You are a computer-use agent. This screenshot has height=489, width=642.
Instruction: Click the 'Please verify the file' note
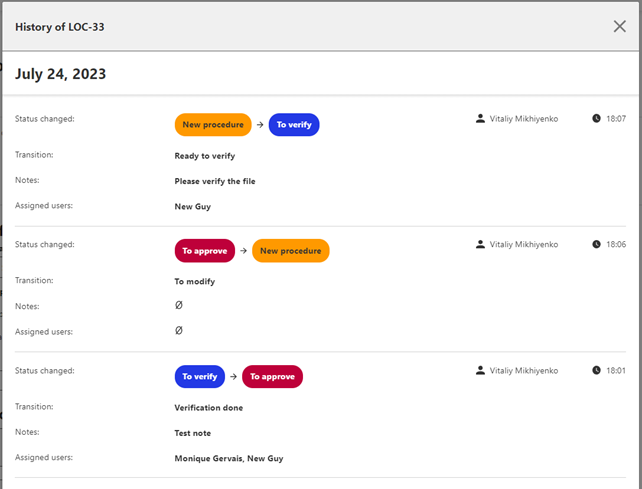coord(215,181)
